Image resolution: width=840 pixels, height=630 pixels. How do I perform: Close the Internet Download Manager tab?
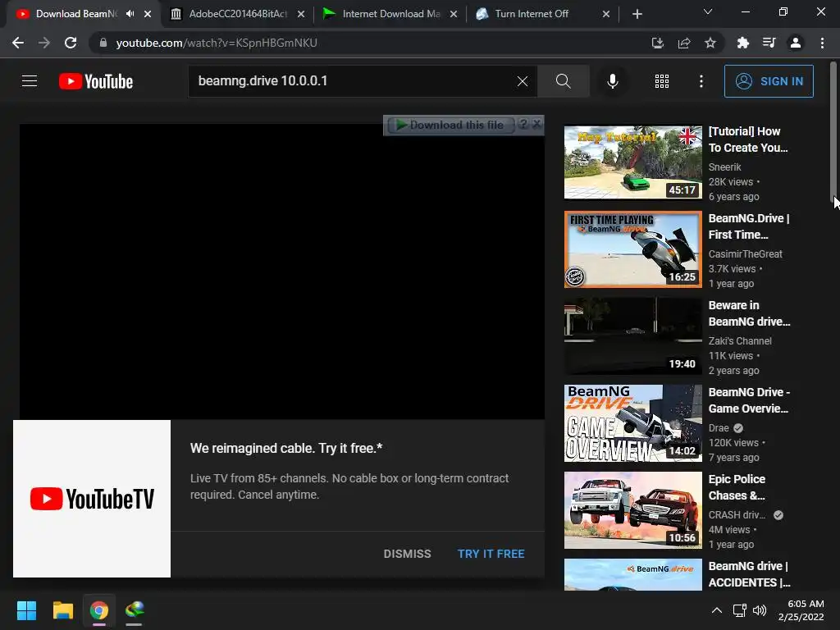pyautogui.click(x=454, y=14)
